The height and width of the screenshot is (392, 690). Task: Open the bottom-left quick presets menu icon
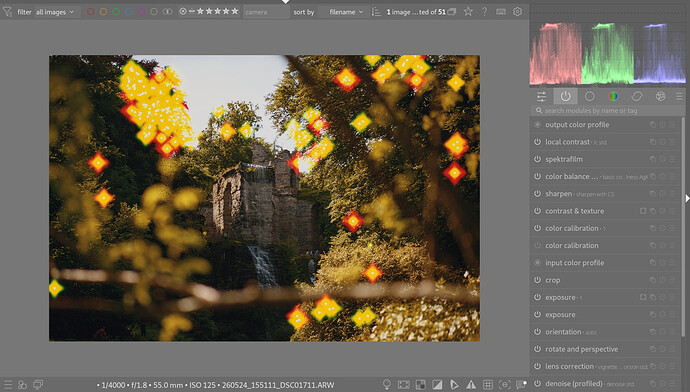tap(8, 385)
